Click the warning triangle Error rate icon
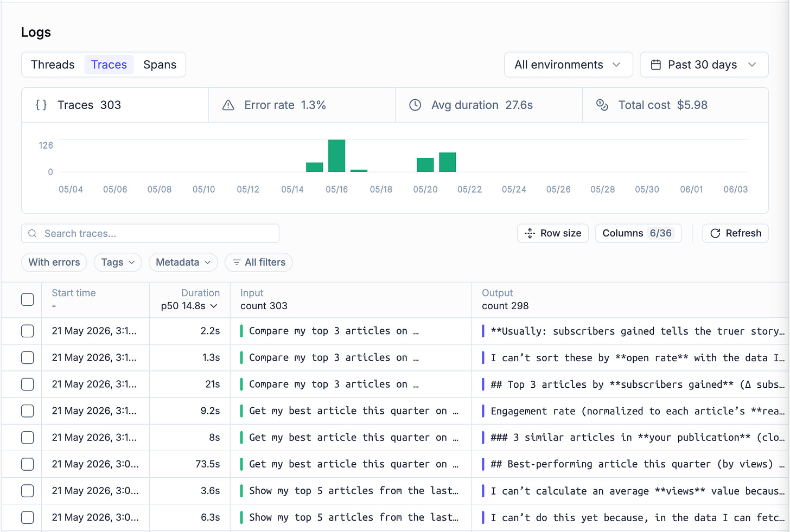Screen dimensions: 790x532 pyautogui.click(x=228, y=105)
